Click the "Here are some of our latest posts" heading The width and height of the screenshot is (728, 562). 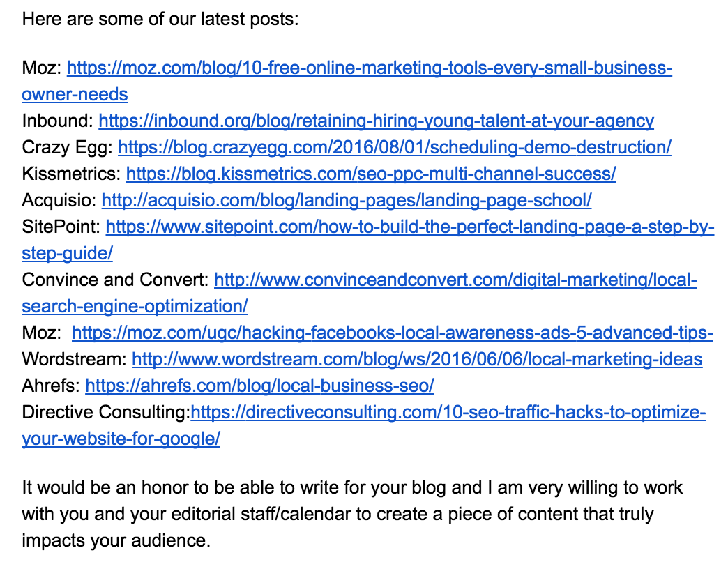pos(160,18)
